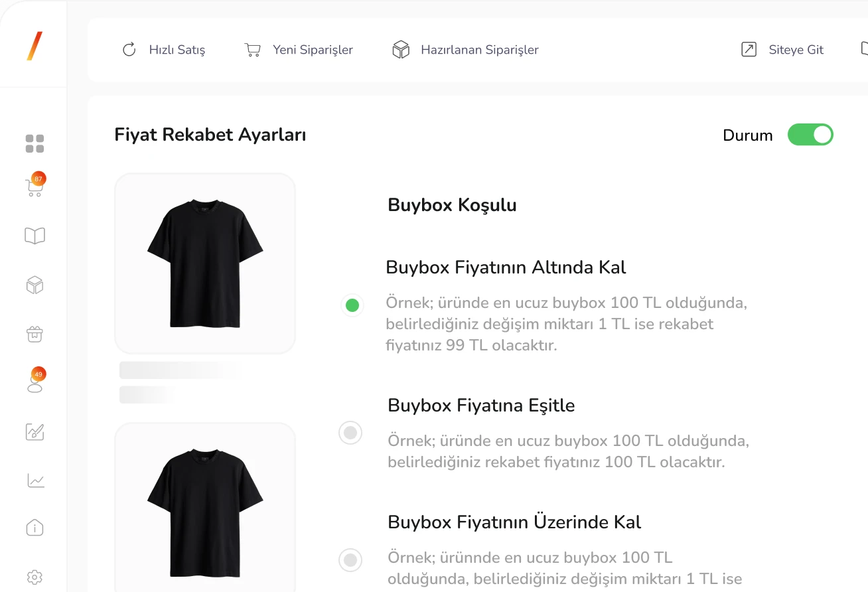
Task: Open the book catalog icon in sidebar
Action: point(35,236)
